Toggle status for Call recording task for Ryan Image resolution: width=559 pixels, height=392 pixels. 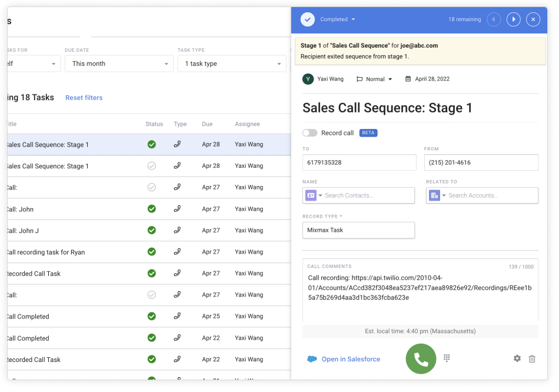point(151,252)
